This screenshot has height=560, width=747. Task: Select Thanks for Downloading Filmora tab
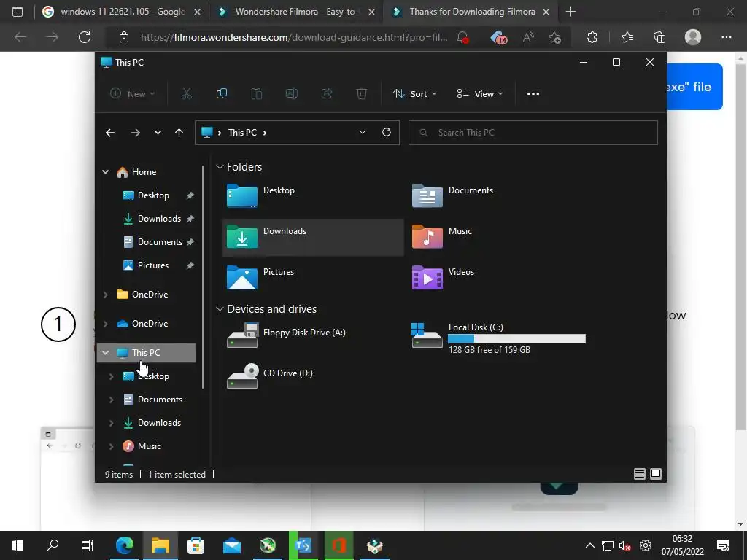[x=471, y=12]
